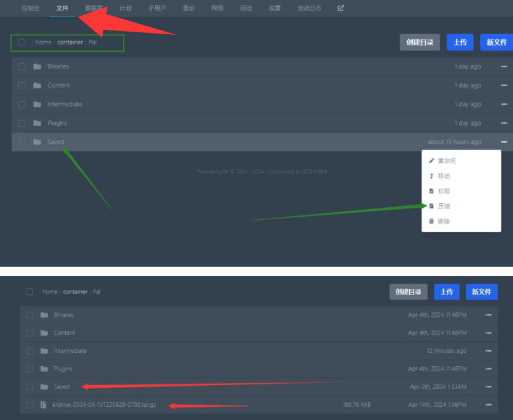This screenshot has height=420, width=513.
Task: Open the 控制台 tab in the navigation bar
Action: (29, 8)
